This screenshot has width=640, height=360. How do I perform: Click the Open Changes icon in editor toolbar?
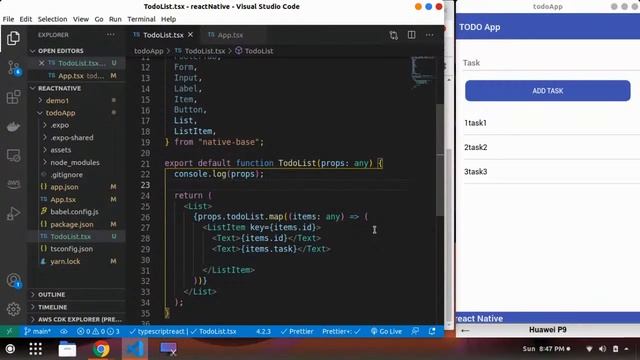[x=393, y=35]
